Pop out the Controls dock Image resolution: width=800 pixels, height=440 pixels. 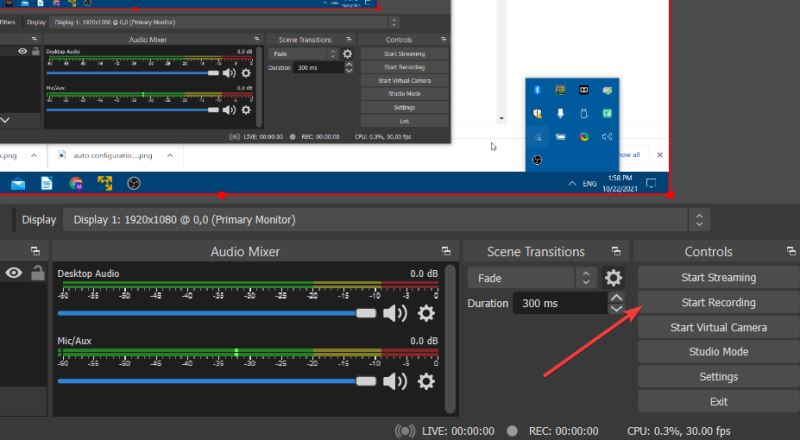[x=789, y=252]
